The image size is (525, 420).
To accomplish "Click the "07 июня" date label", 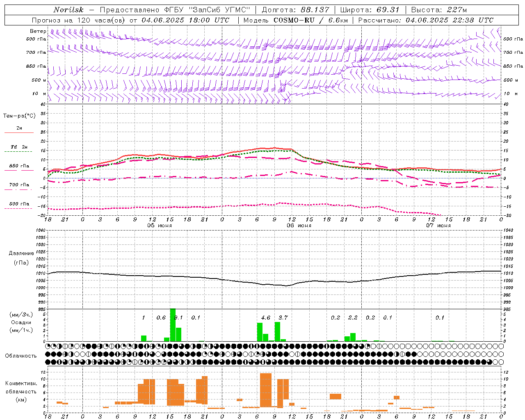I will coord(438,226).
